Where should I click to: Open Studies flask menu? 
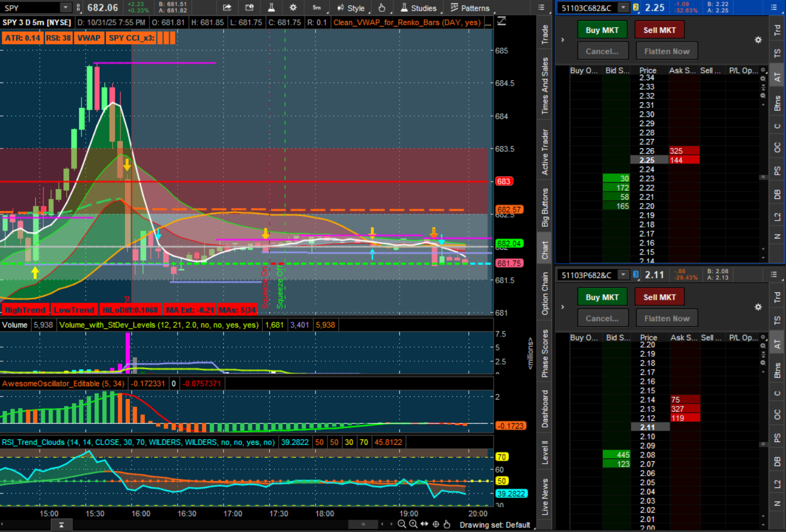tap(418, 8)
